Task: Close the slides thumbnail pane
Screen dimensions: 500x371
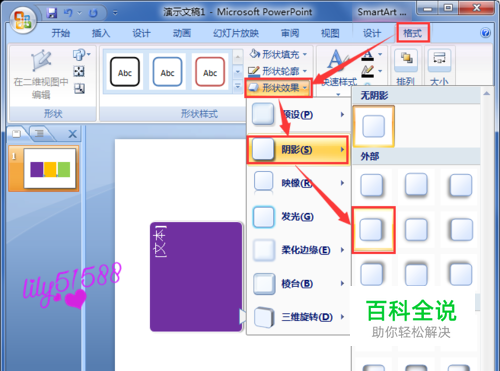Action: pyautogui.click(x=72, y=134)
